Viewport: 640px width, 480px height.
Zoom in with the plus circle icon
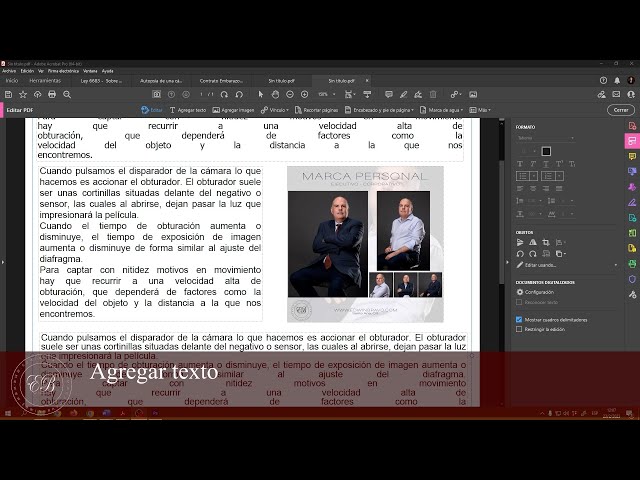point(304,95)
